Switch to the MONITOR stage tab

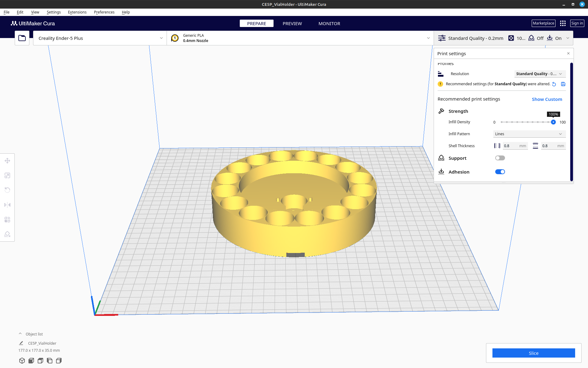point(329,23)
